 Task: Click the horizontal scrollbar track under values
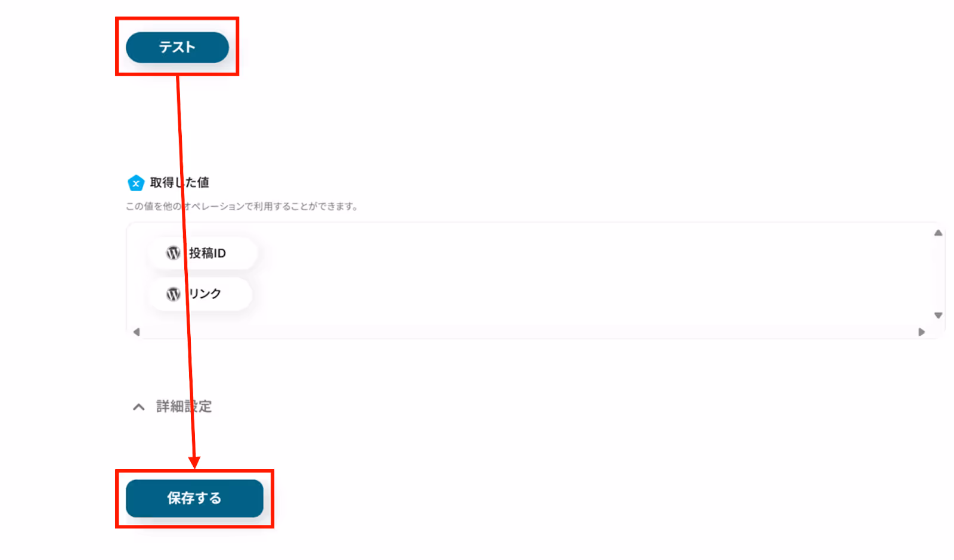529,332
